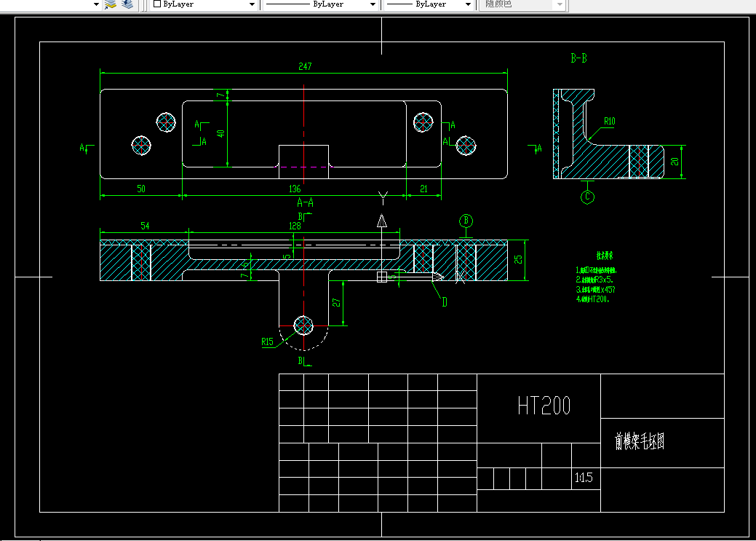756x541 pixels.
Task: Select the 50 dimension text
Action: (x=140, y=189)
